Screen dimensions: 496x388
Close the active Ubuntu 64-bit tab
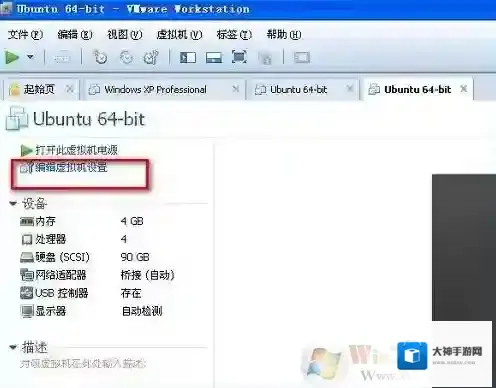point(464,89)
